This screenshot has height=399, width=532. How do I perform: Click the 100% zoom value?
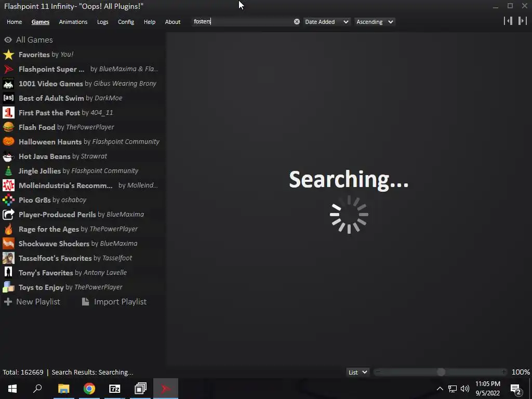coord(521,372)
